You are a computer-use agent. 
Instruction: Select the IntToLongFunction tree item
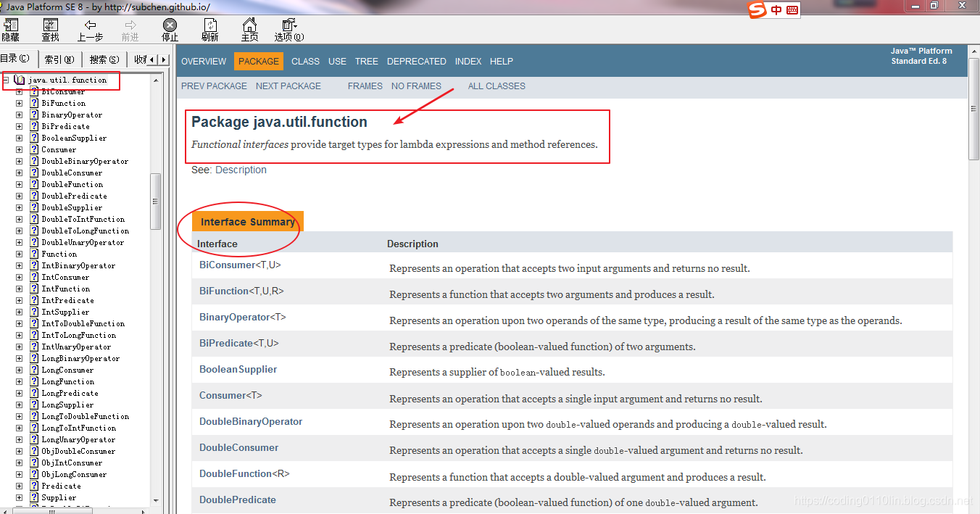(78, 335)
